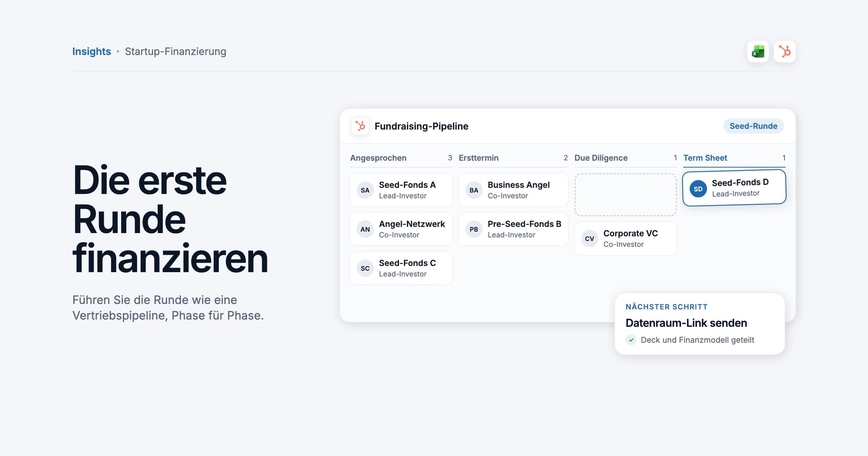
Task: Open the Seed-Fonds A card title
Action: pyautogui.click(x=407, y=185)
